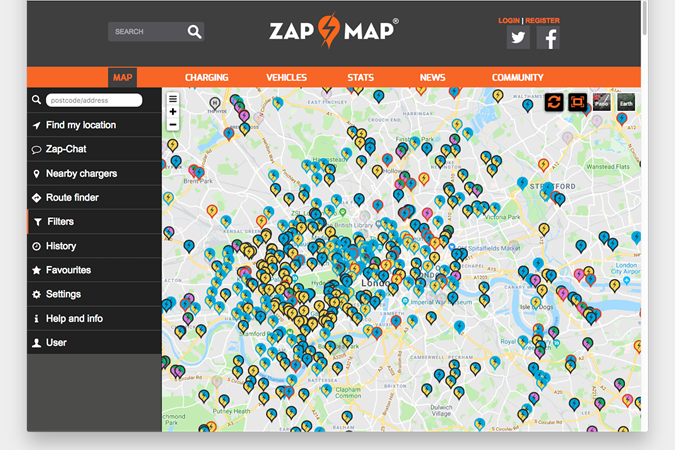
Task: Click the Settings gear icon
Action: 37,294
